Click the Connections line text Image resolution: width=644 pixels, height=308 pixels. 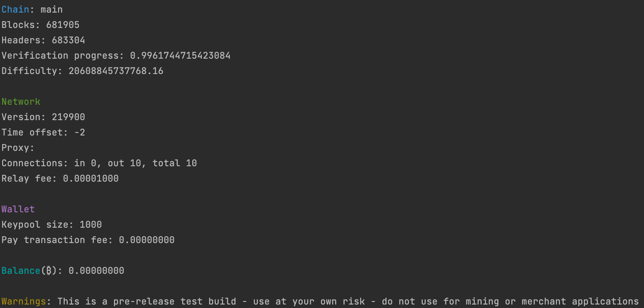tap(99, 163)
